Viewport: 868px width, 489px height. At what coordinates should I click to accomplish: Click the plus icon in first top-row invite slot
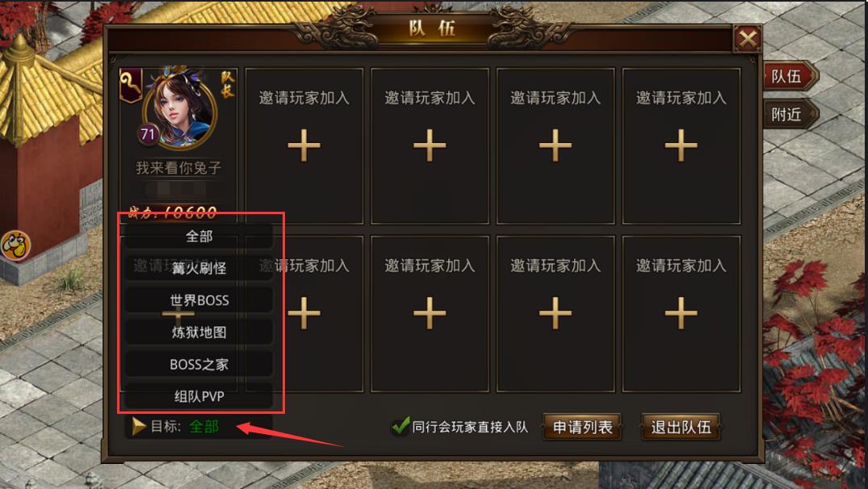304,145
